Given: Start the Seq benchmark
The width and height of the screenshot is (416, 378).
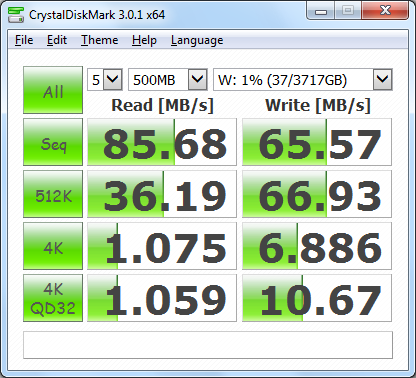Looking at the screenshot, I should tap(53, 142).
